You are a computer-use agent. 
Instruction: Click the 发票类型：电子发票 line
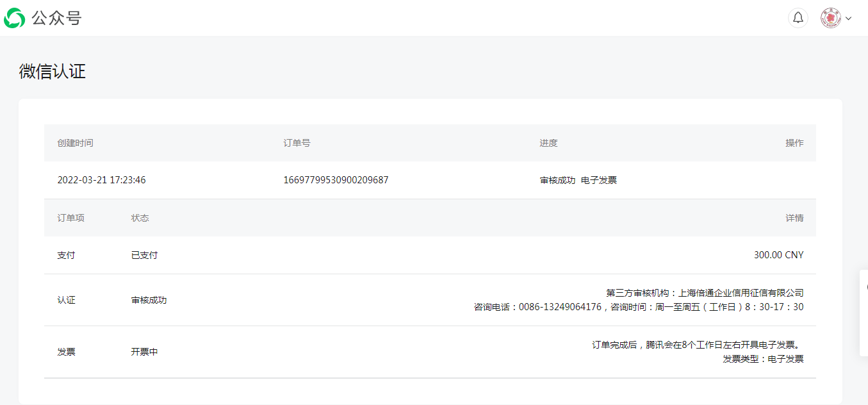763,359
